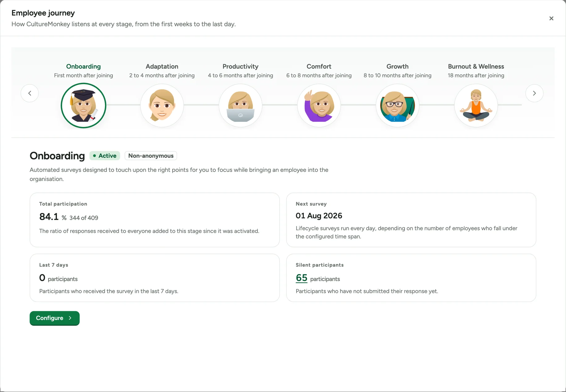Screen dimensions: 566x392
Task: Click the 344 of 409 count
Action: (84, 218)
